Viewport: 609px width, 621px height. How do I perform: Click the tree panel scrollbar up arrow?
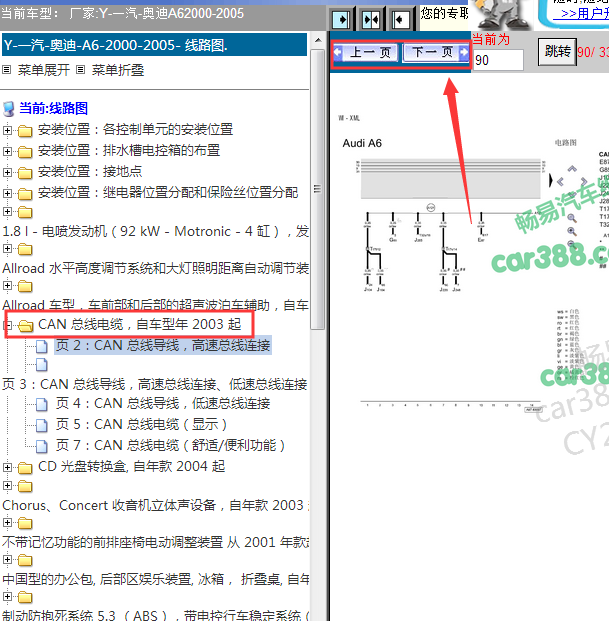tap(318, 40)
